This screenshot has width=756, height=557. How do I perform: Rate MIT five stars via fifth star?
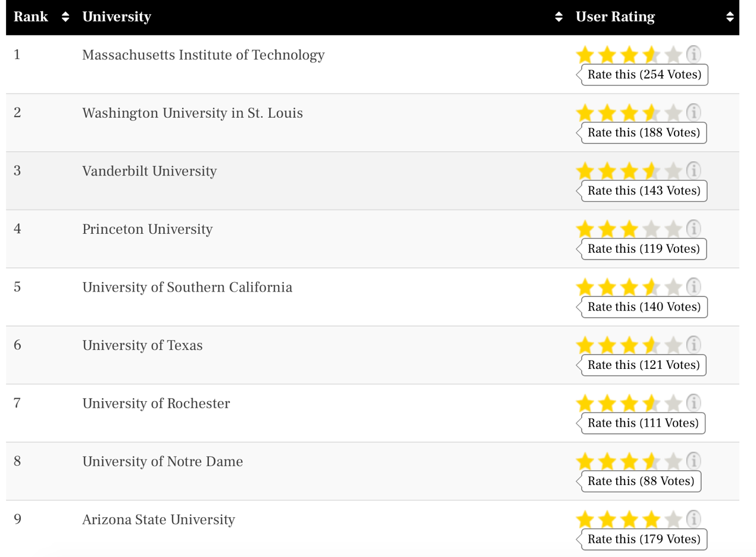click(x=673, y=55)
